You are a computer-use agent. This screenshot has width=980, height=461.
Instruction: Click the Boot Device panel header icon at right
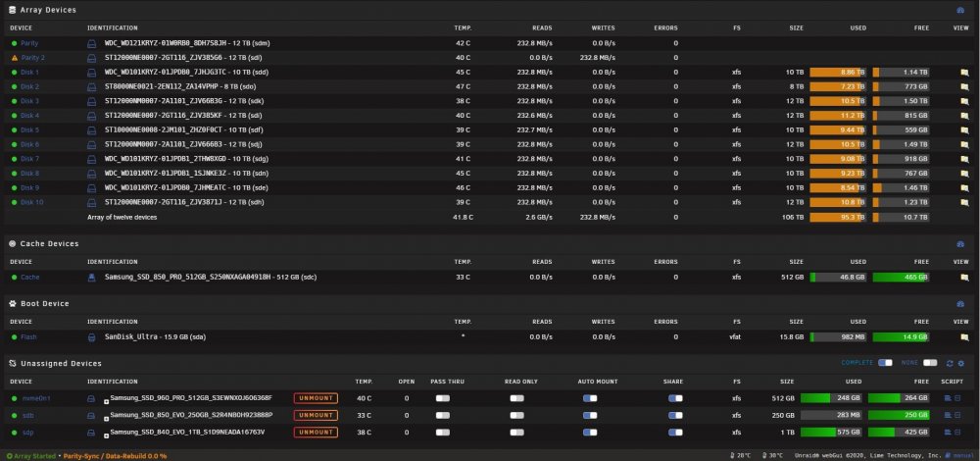(960, 304)
